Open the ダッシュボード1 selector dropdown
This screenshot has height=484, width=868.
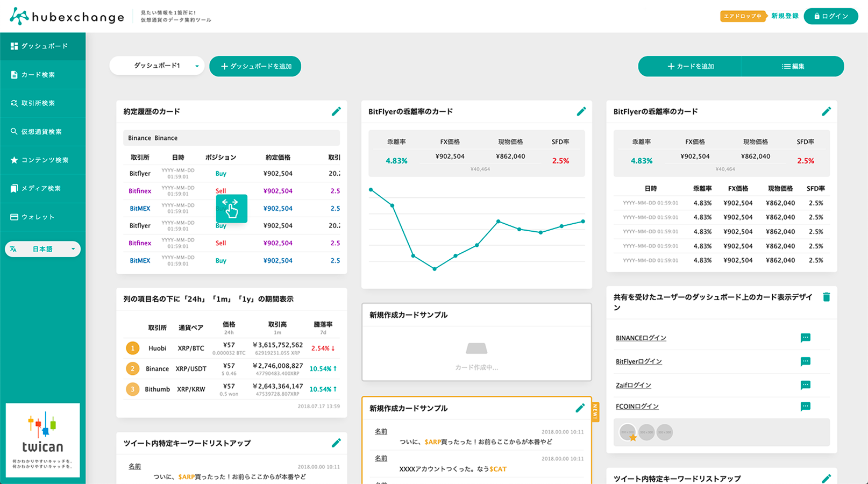(x=156, y=66)
